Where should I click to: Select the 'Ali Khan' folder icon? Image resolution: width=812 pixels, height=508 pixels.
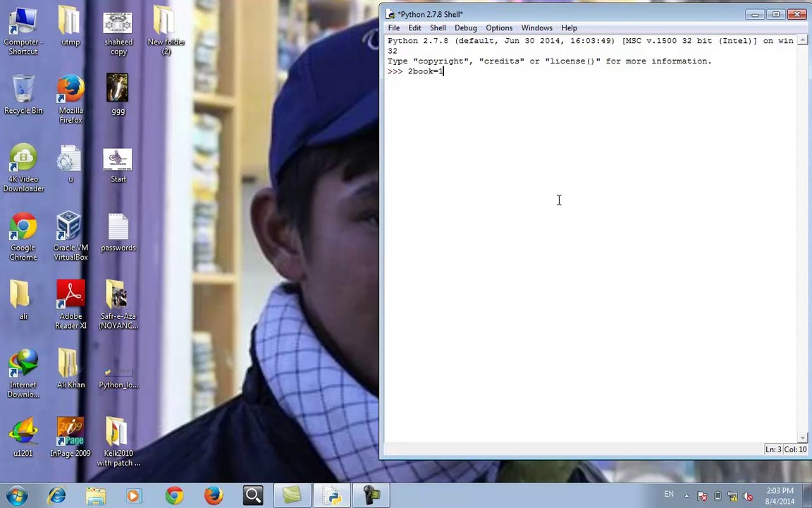[70, 368]
